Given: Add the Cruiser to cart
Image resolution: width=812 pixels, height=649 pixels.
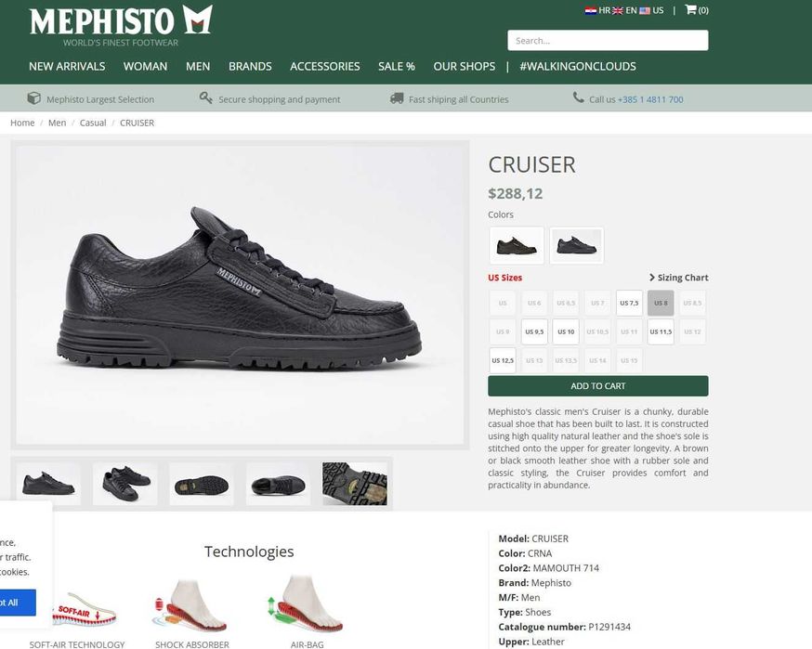Looking at the screenshot, I should pyautogui.click(x=598, y=386).
